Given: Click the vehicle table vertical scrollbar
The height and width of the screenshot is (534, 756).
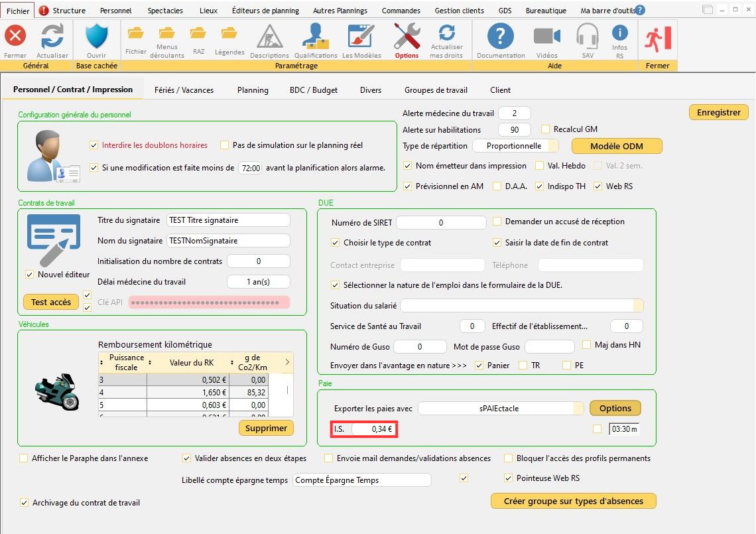Looking at the screenshot, I should point(287,390).
